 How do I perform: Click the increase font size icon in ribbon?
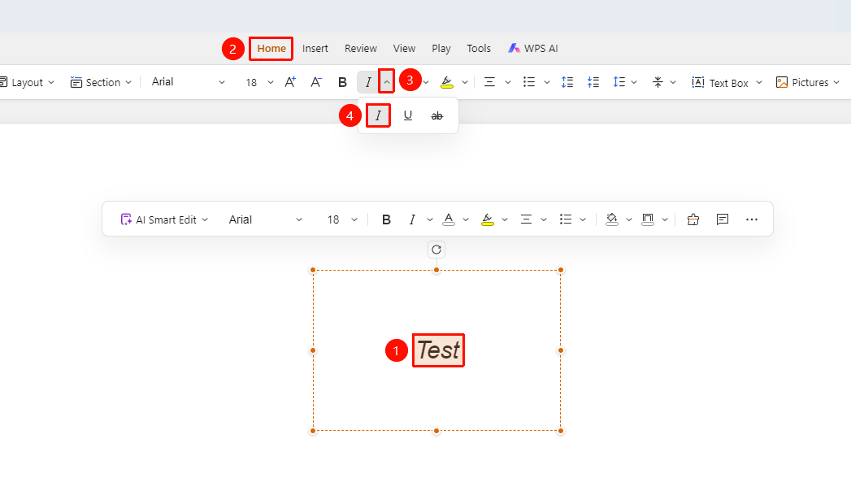tap(290, 82)
